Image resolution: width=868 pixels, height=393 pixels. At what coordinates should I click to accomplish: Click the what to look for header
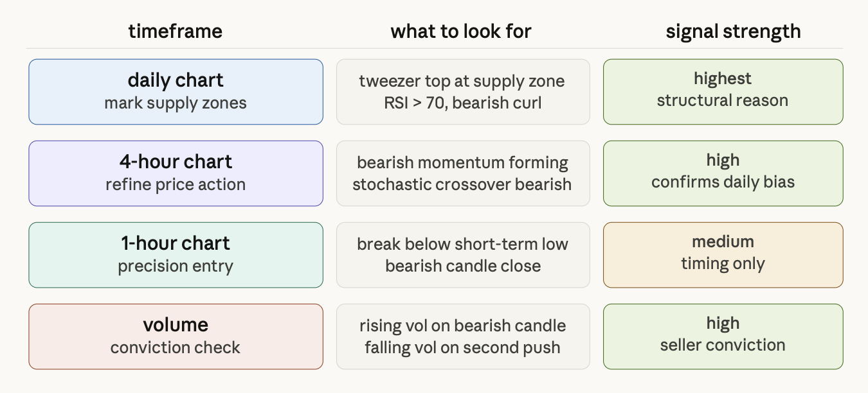(x=461, y=31)
